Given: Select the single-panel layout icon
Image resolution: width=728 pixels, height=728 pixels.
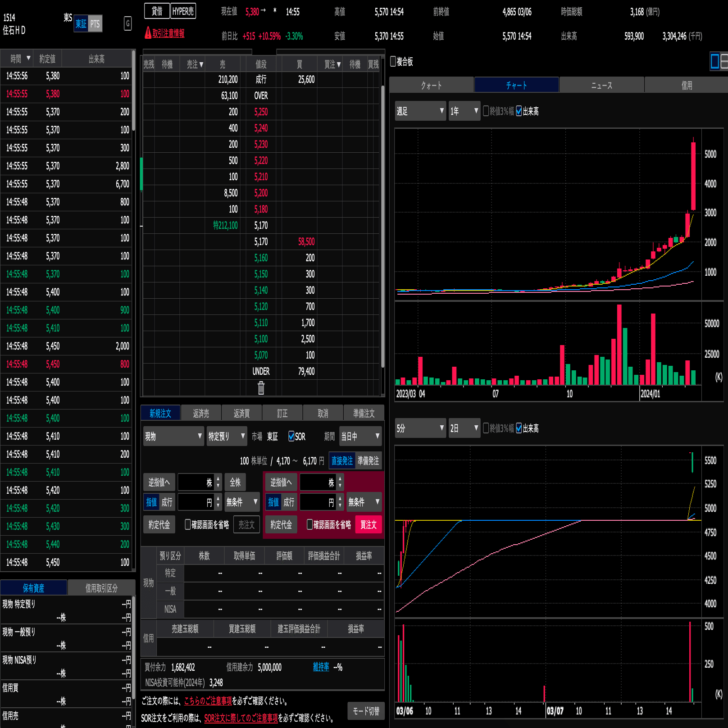Looking at the screenshot, I should point(714,61).
